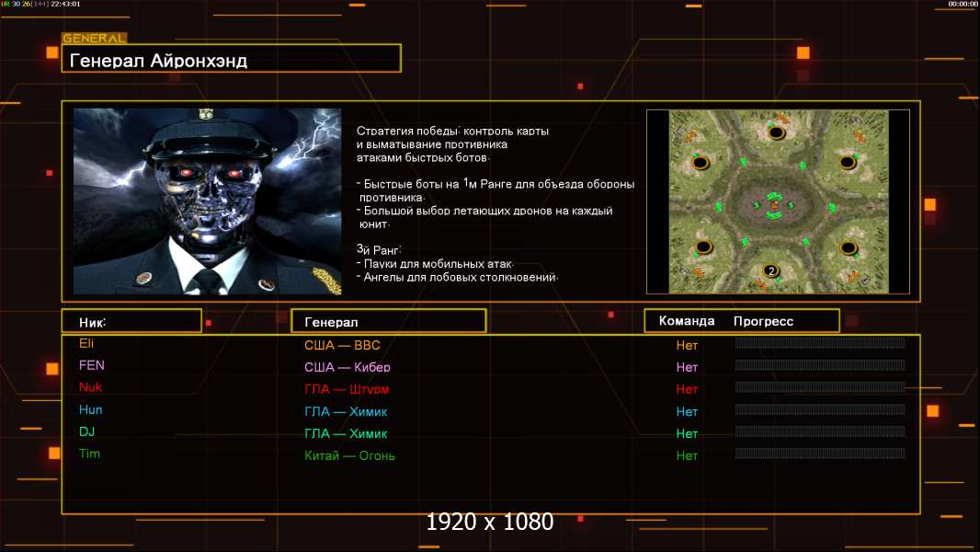
Task: Click the 'Ангелы для лобовых столкновений' line
Action: coord(458,277)
